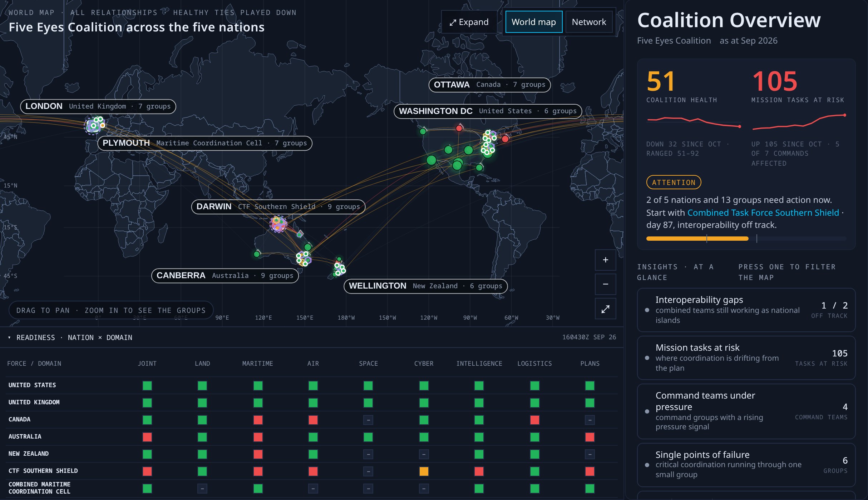
Task: Click the map fullscreen arrows icon
Action: click(x=605, y=309)
